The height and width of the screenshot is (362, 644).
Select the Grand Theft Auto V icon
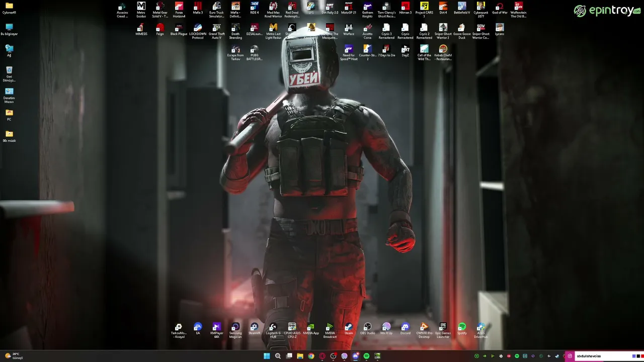(x=217, y=31)
